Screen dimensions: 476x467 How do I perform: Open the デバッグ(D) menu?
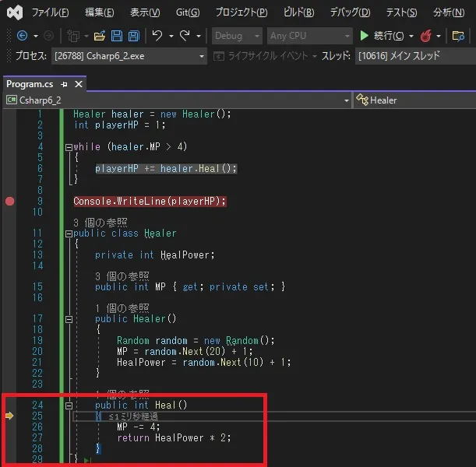[349, 12]
